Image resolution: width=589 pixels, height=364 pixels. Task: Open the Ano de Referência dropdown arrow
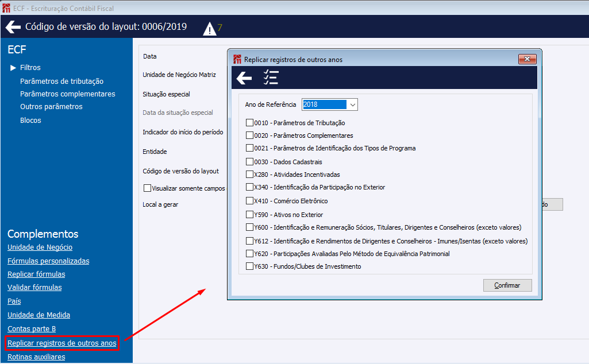[x=352, y=104]
